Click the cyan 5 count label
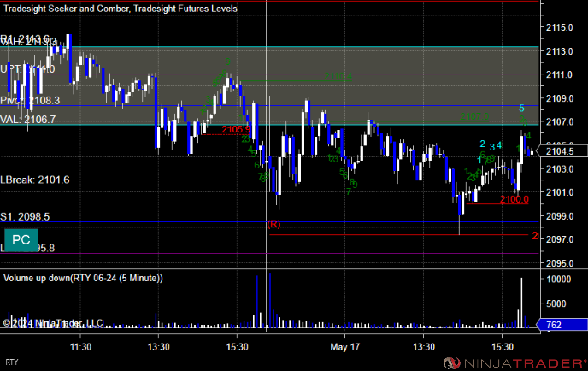 pyautogui.click(x=521, y=109)
